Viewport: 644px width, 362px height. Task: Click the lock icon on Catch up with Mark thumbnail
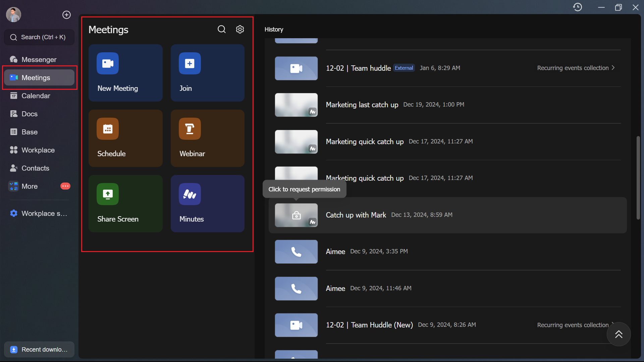click(297, 215)
